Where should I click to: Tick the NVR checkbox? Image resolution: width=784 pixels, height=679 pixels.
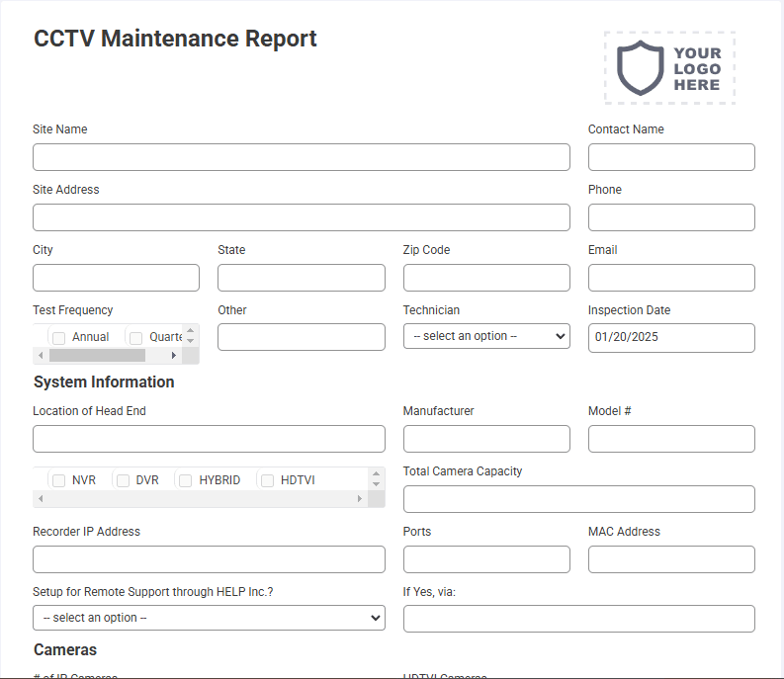tap(59, 480)
